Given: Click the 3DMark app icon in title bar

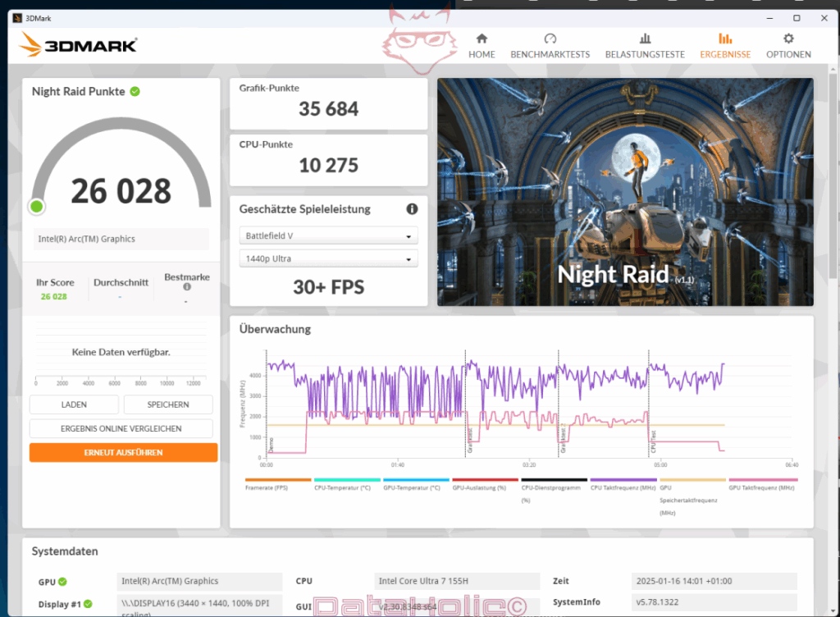Looking at the screenshot, I should coord(17,18).
